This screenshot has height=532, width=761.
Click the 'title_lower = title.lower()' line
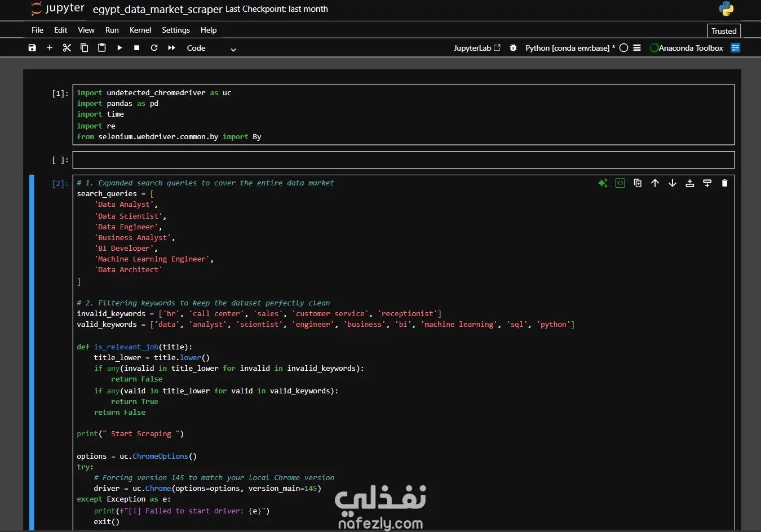coord(152,358)
